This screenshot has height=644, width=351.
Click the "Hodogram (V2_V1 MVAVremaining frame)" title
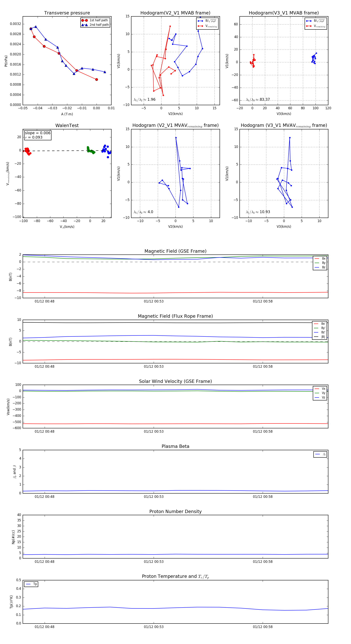[x=175, y=125]
